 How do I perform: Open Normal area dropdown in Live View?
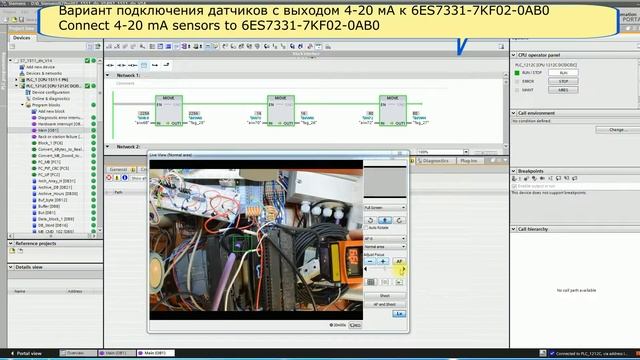(x=385, y=247)
